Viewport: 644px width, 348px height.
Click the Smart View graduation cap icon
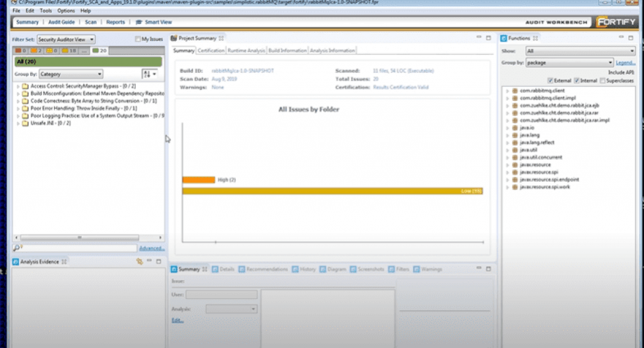139,22
